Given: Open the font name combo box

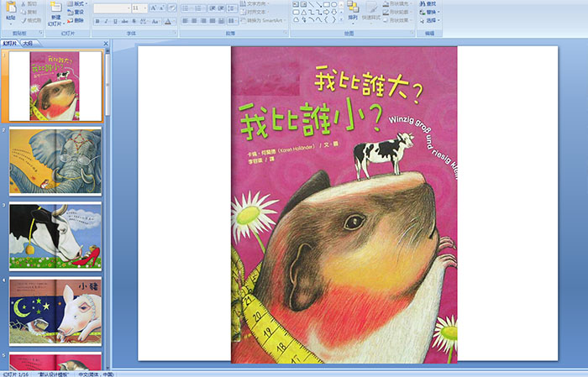Looking at the screenshot, I should 112,8.
